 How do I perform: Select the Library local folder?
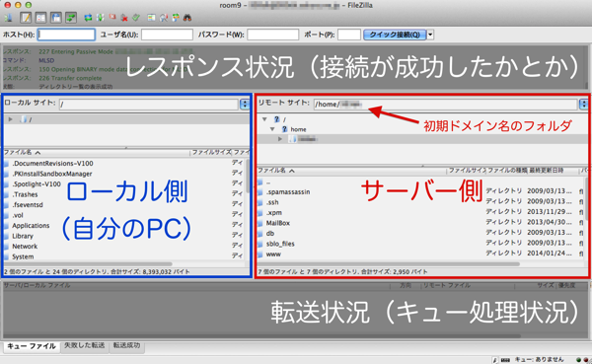[x=23, y=236]
